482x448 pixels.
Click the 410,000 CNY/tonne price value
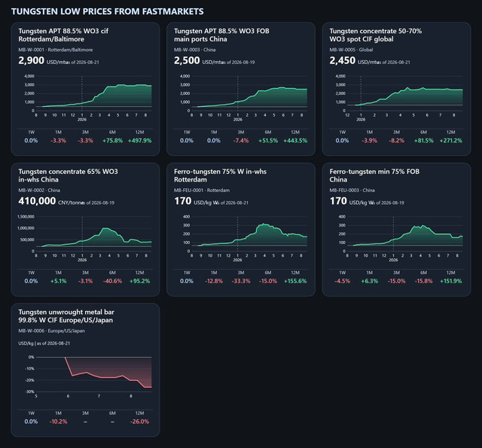tap(37, 201)
